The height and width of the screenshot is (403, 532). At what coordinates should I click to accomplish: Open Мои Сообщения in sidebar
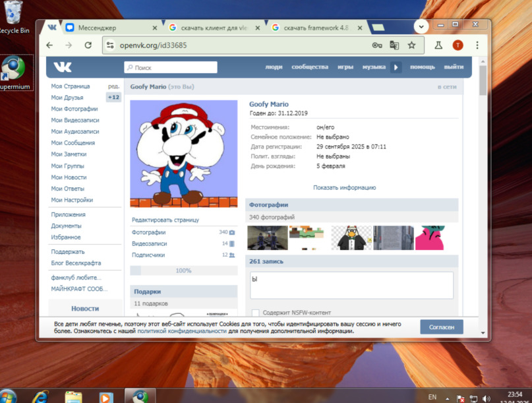[x=73, y=142]
